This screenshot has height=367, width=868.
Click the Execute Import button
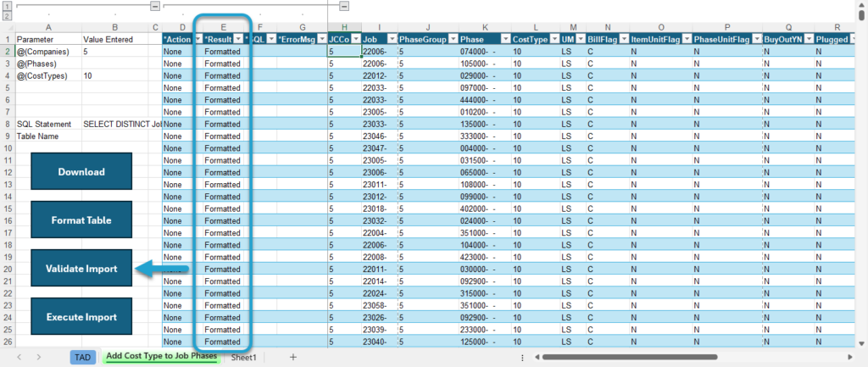(81, 317)
